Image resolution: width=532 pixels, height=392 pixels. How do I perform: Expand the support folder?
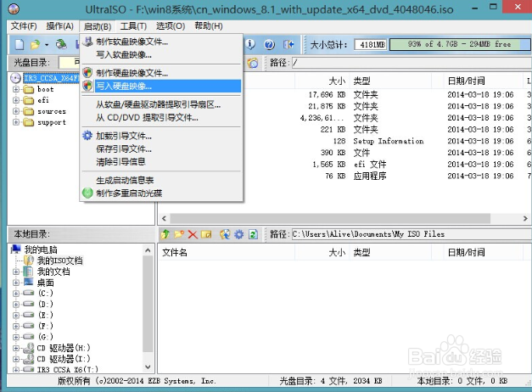(x=15, y=122)
